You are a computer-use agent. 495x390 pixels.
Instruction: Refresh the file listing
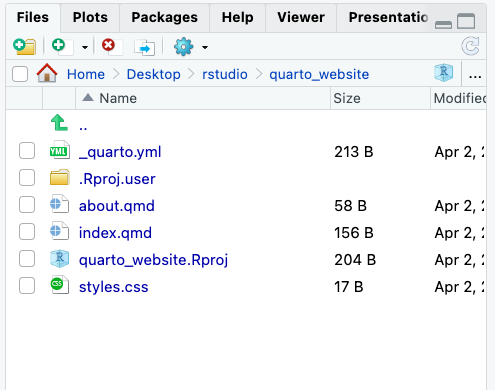point(470,46)
